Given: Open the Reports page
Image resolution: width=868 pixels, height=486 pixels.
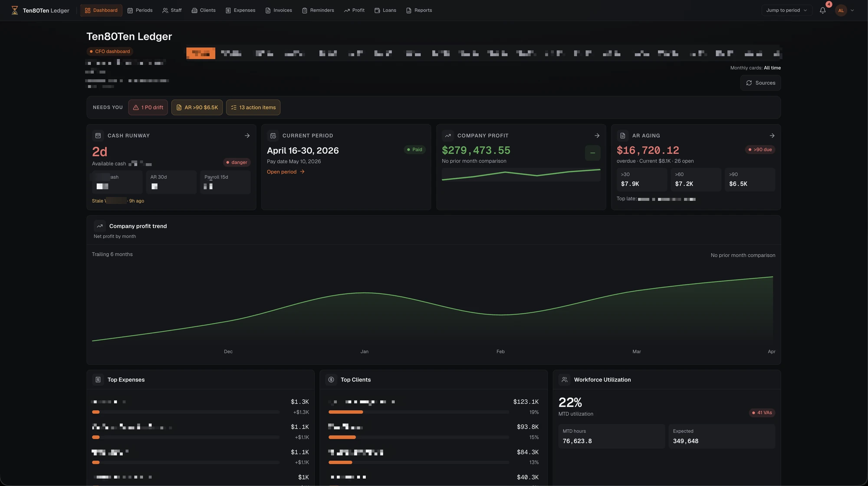Looking at the screenshot, I should pyautogui.click(x=419, y=10).
